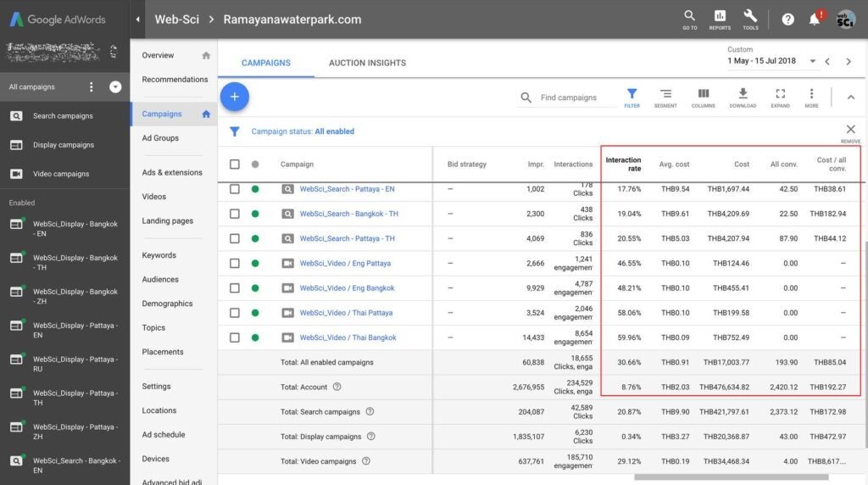Go to previous date range
This screenshot has height=485, width=868.
(x=827, y=61)
